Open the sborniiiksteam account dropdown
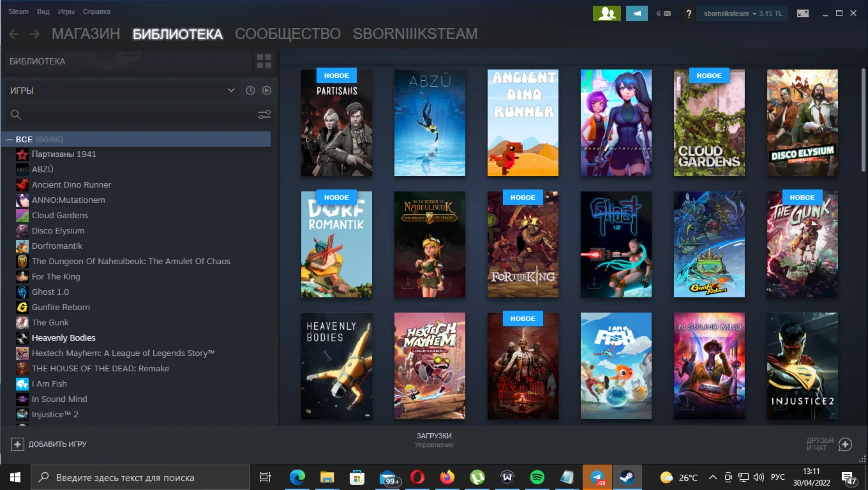This screenshot has width=868, height=490. 741,13
